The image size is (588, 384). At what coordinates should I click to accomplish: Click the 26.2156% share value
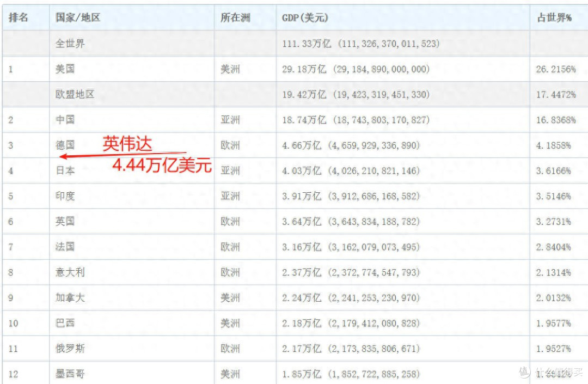pos(556,69)
